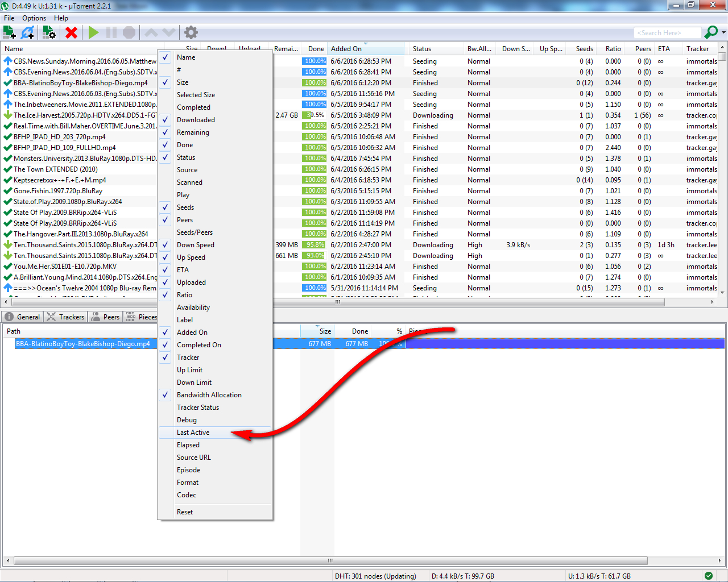
Task: Click the green status icon in status bar
Action: click(x=708, y=576)
